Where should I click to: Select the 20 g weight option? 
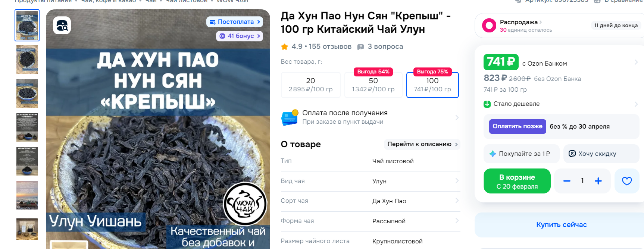click(x=310, y=85)
